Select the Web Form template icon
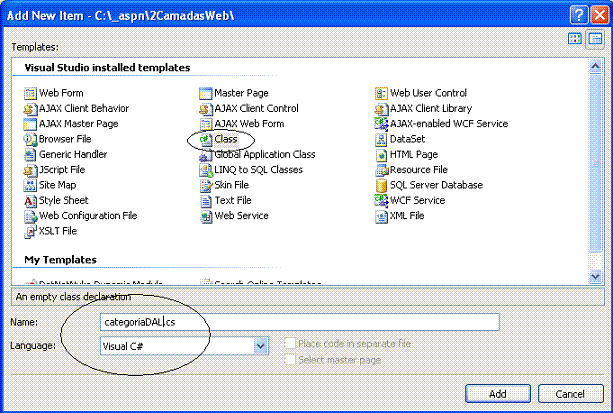The width and height of the screenshot is (613, 413). tap(30, 93)
